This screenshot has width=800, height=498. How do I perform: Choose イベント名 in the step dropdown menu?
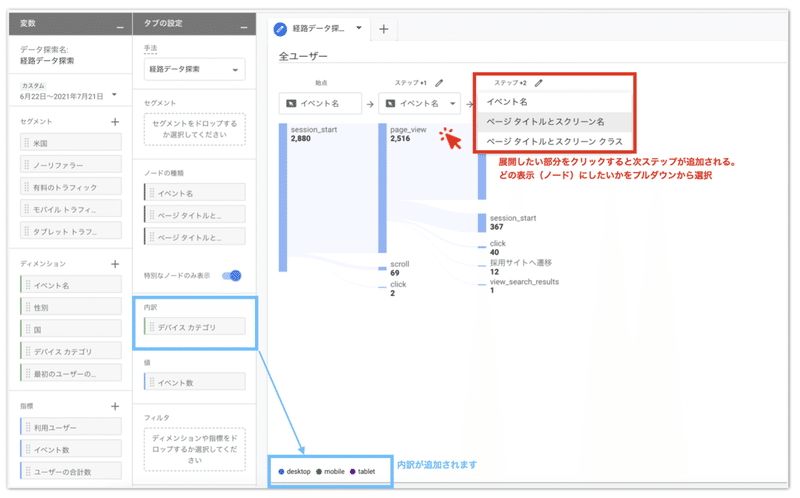[x=554, y=102]
